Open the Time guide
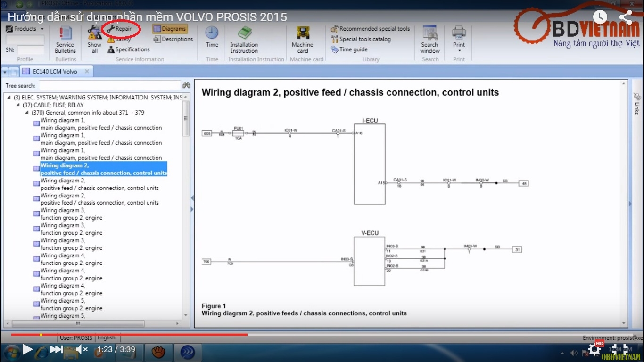The height and width of the screenshot is (362, 644). (x=349, y=49)
